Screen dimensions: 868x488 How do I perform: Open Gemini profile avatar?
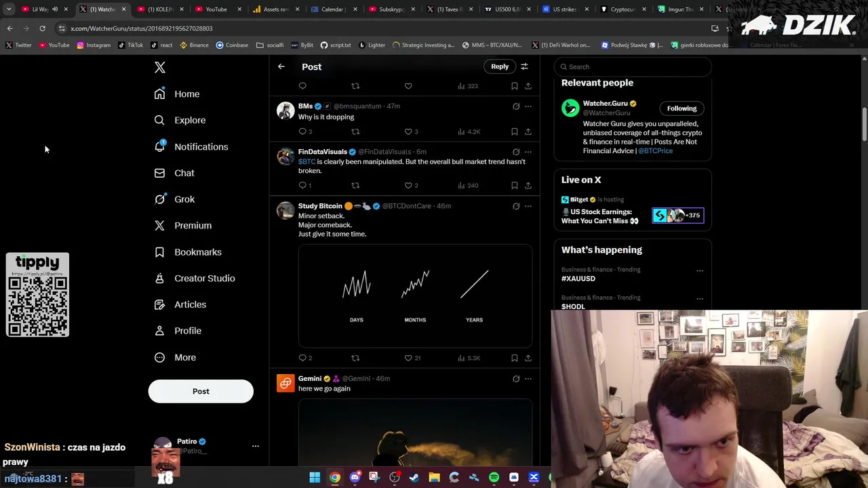285,384
